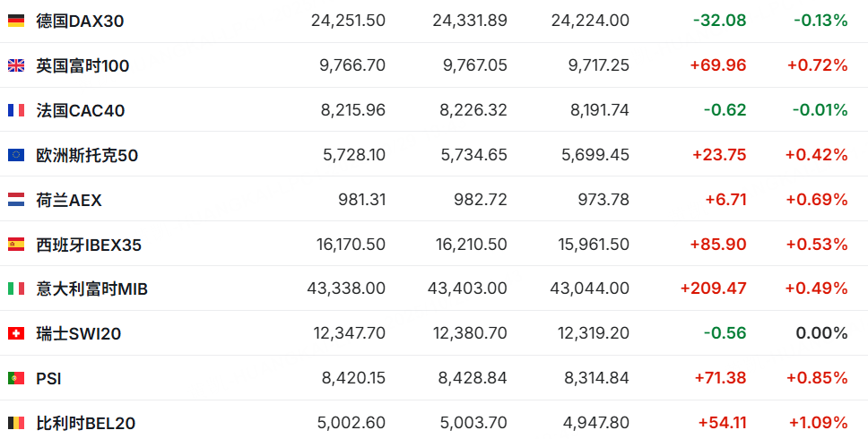
Task: Open the 法国CAC40 index page
Action: point(81,110)
